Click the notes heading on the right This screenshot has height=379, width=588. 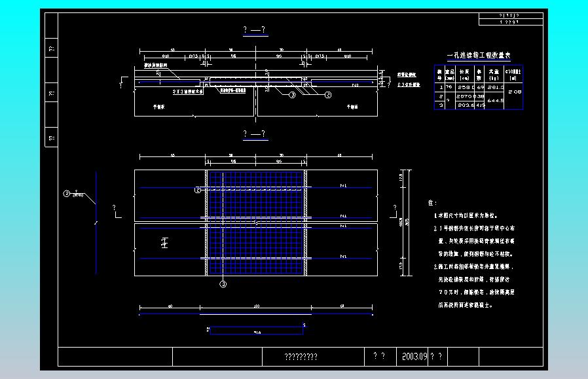pos(432,204)
